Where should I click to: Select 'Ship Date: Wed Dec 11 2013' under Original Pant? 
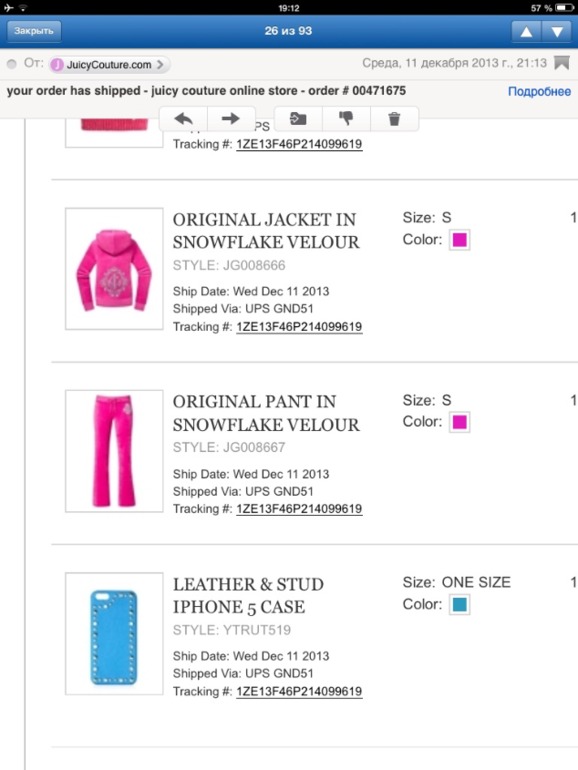pyautogui.click(x=251, y=474)
